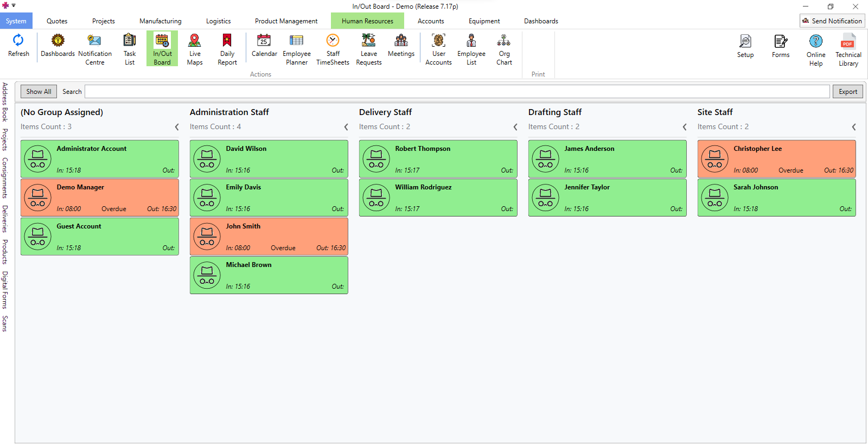Open the Product Management tab
This screenshot has height=445, width=868.
(286, 21)
